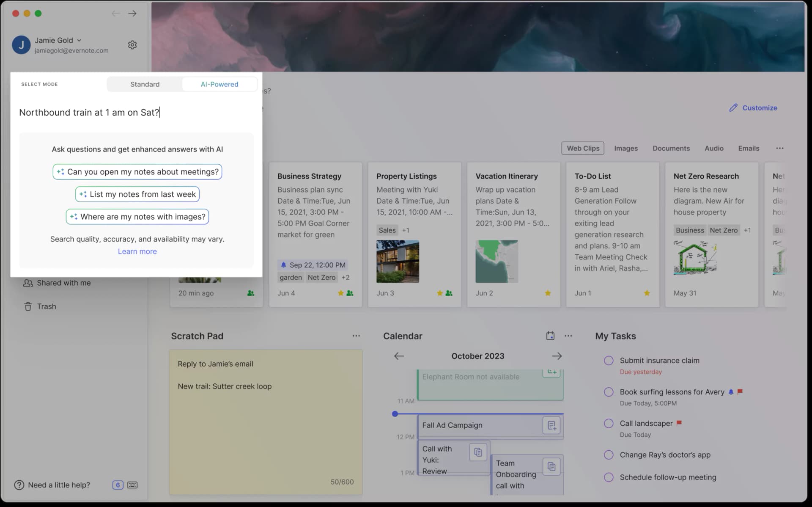Create note from Fall Ad Campaign event icon

tap(551, 425)
